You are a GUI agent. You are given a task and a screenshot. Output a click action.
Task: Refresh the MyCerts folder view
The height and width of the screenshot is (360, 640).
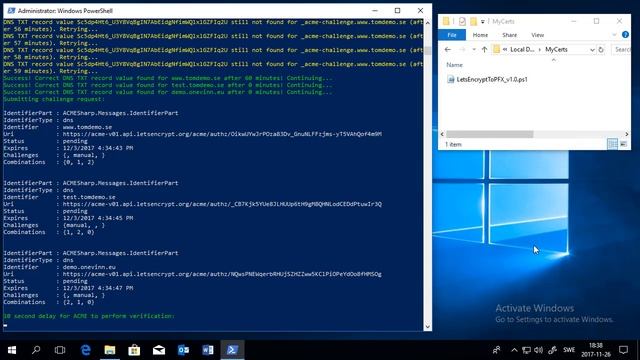tap(601, 49)
